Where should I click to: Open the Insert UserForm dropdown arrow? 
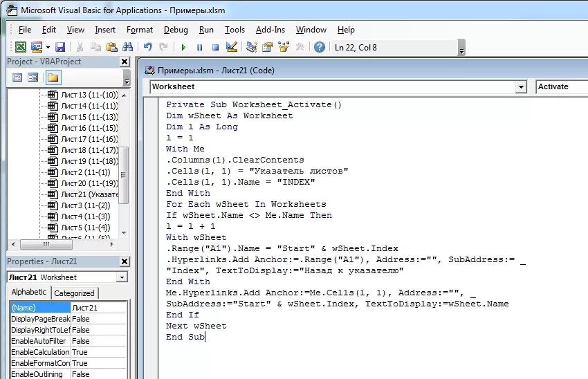[x=48, y=47]
